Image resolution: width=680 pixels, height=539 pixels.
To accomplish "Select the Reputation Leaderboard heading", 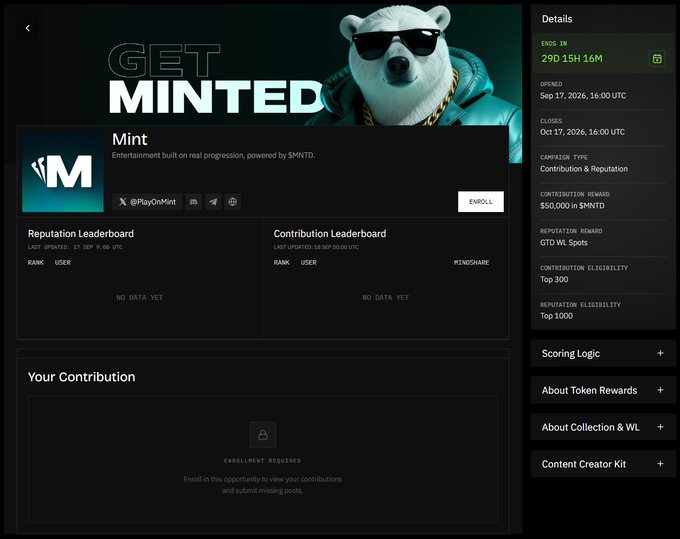I will pos(81,234).
